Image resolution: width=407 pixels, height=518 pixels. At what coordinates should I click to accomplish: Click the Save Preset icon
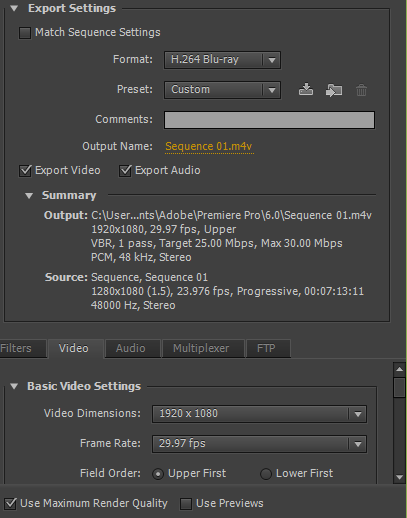[x=306, y=90]
